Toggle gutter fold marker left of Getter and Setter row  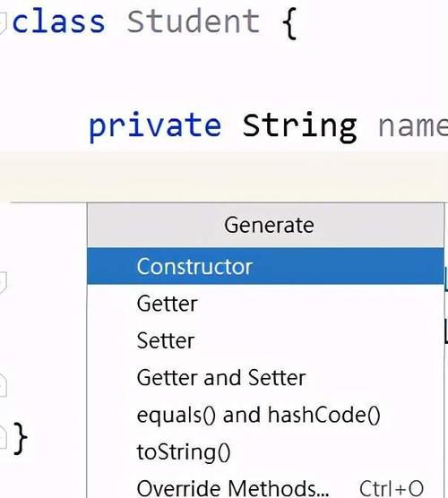tap(3, 385)
